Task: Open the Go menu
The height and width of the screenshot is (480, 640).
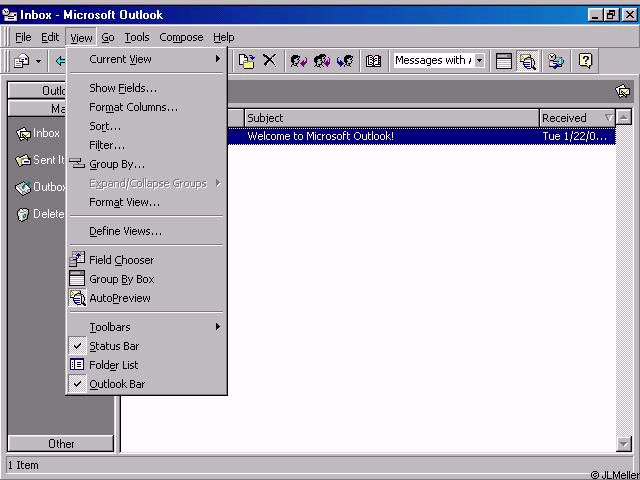Action: (108, 38)
